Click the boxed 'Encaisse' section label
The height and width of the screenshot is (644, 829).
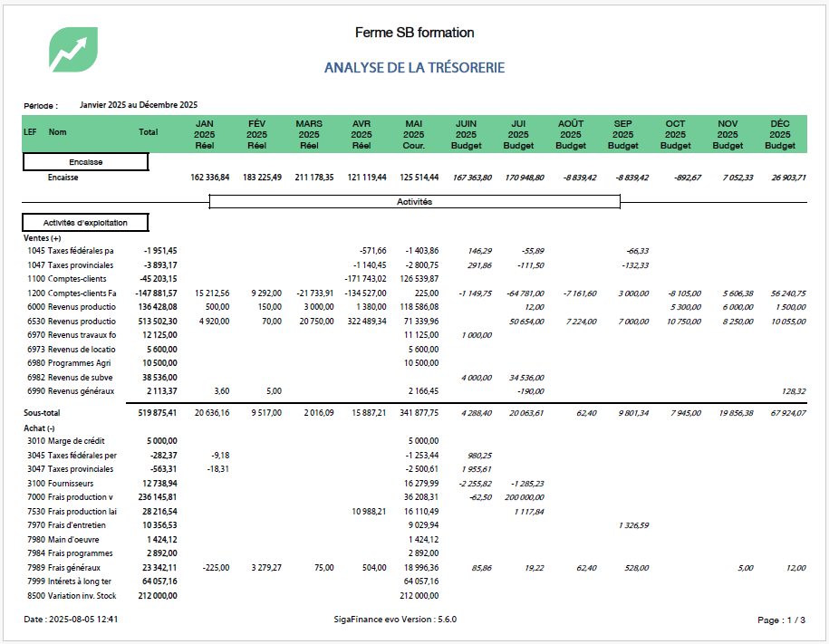click(86, 162)
